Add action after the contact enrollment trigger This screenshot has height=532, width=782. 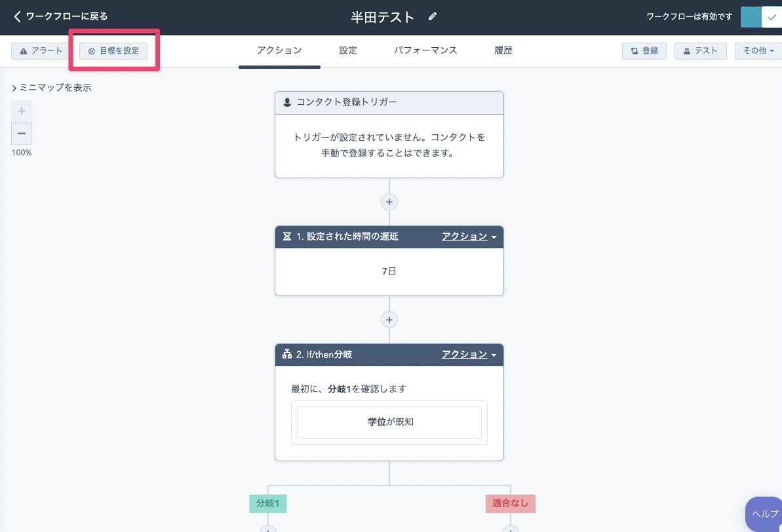[389, 202]
